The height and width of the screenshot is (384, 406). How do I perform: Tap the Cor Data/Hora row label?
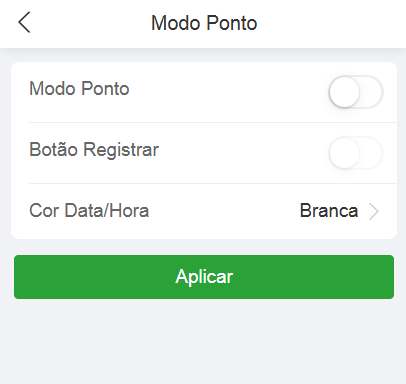(89, 211)
